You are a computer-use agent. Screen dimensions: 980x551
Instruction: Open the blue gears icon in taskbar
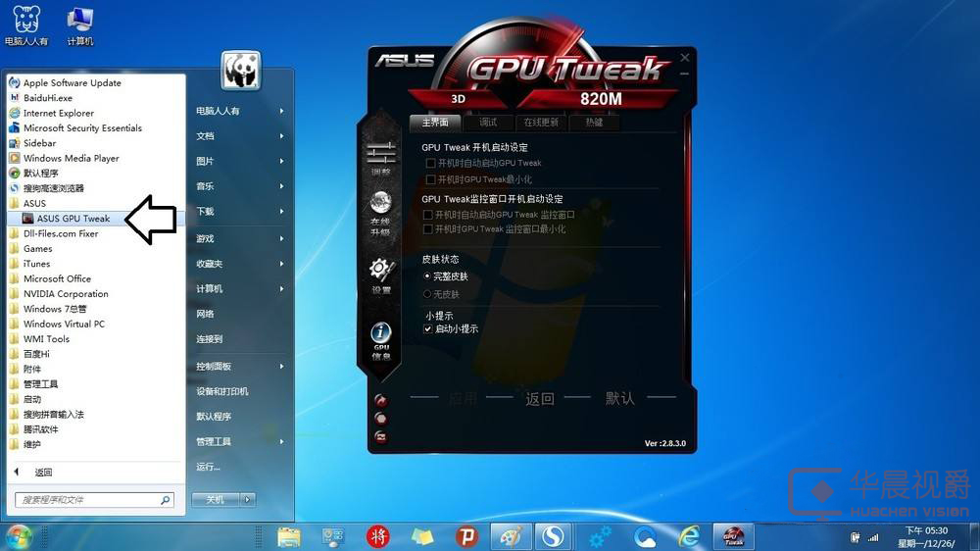click(x=600, y=536)
